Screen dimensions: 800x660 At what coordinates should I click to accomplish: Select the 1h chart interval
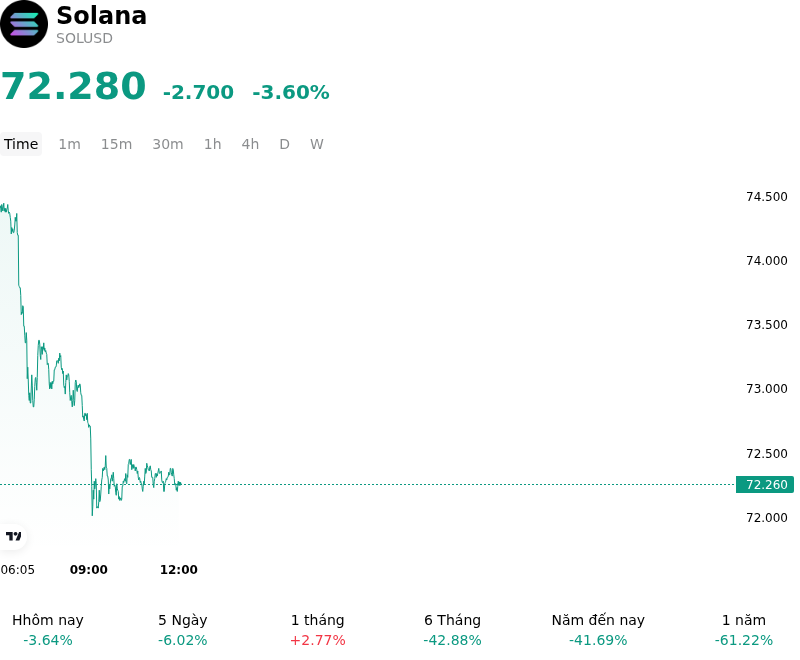tap(213, 144)
